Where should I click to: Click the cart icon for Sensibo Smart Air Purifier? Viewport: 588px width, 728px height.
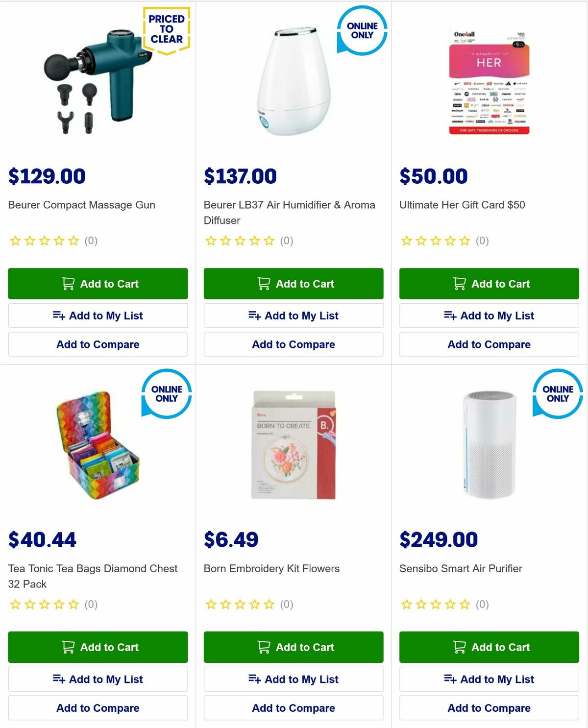(459, 647)
